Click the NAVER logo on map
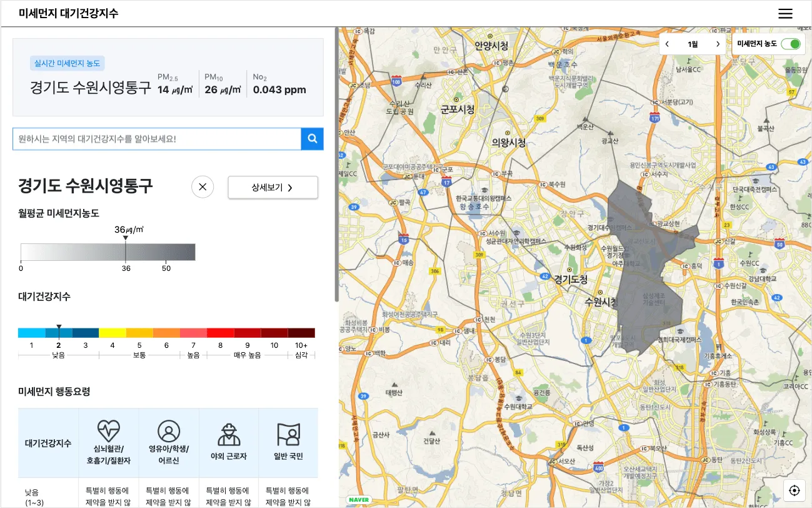Viewport: 812px width, 508px height. click(x=359, y=500)
